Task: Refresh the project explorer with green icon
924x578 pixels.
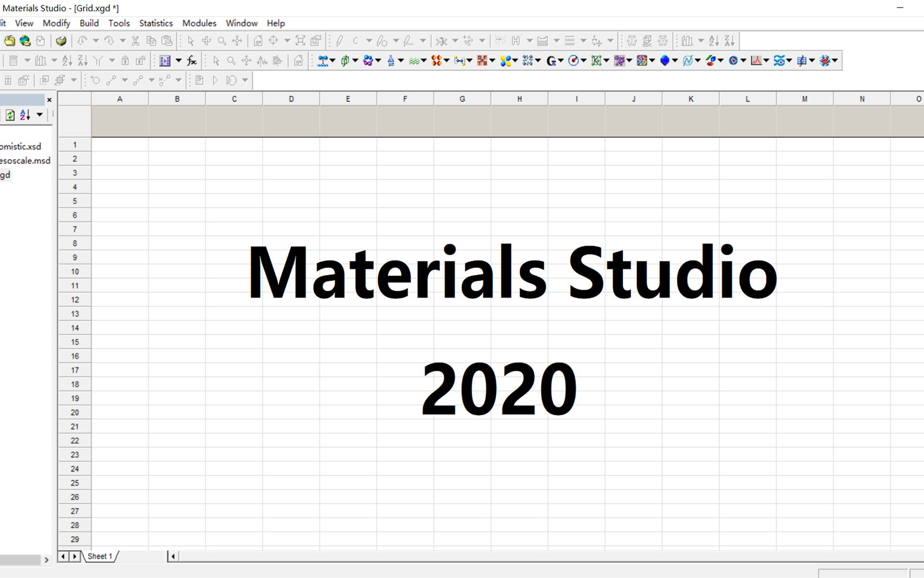Action: 10,115
